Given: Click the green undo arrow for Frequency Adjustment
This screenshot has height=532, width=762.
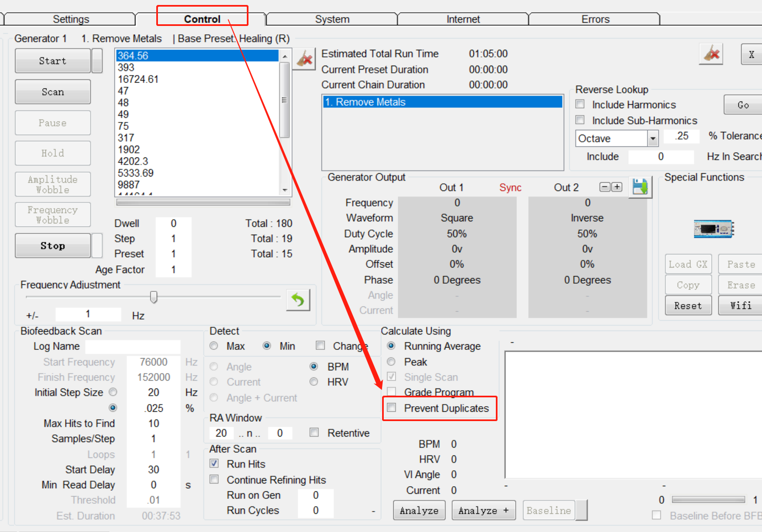Looking at the screenshot, I should 298,300.
